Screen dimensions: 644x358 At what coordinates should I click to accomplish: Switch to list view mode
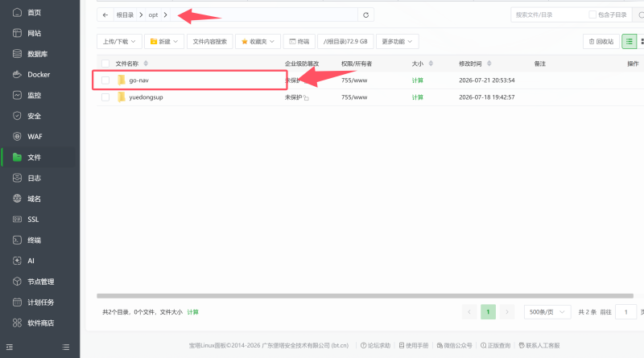[x=630, y=42]
